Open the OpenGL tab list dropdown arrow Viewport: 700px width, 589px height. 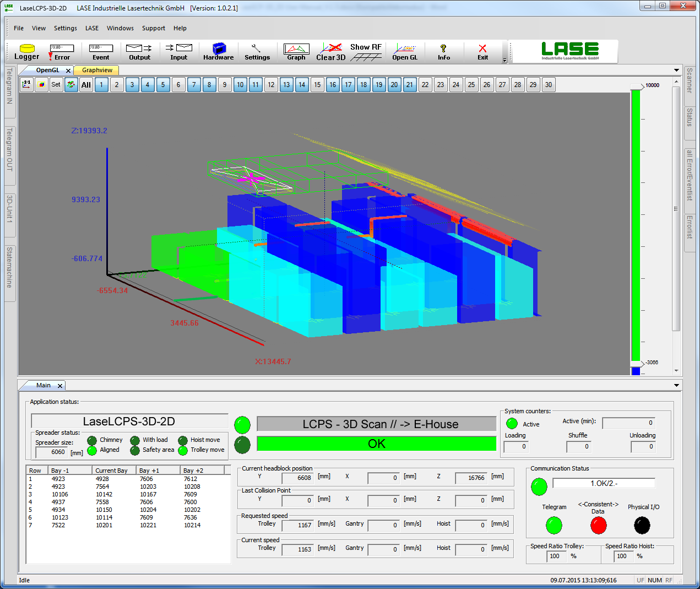point(676,70)
